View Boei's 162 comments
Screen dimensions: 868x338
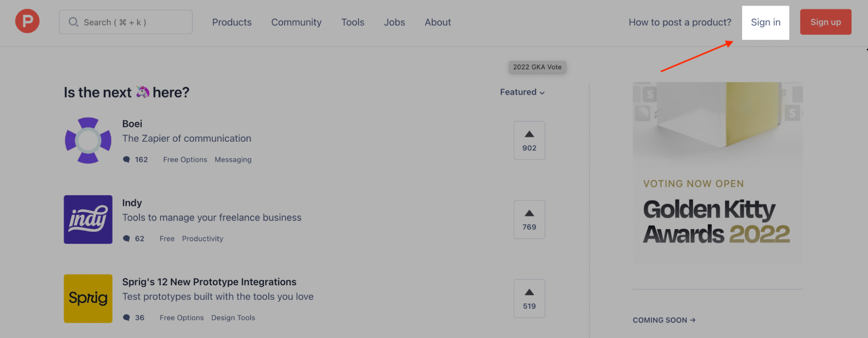point(135,159)
